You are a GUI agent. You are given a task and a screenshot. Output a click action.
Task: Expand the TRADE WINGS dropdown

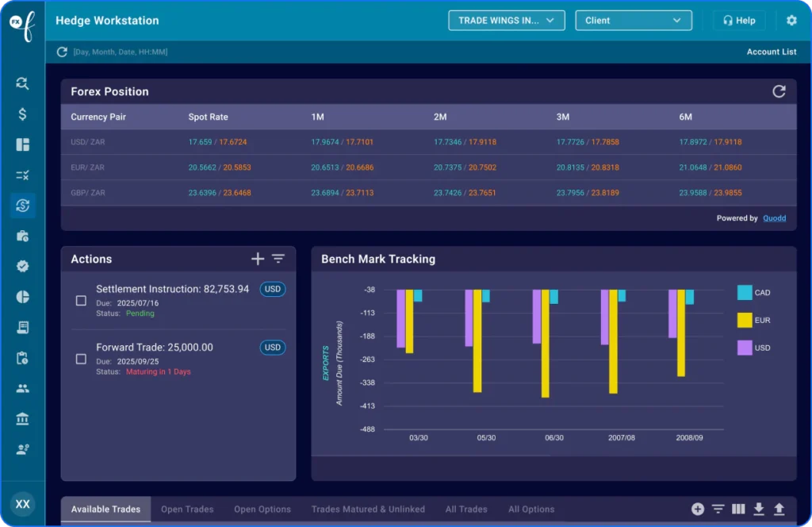click(506, 21)
